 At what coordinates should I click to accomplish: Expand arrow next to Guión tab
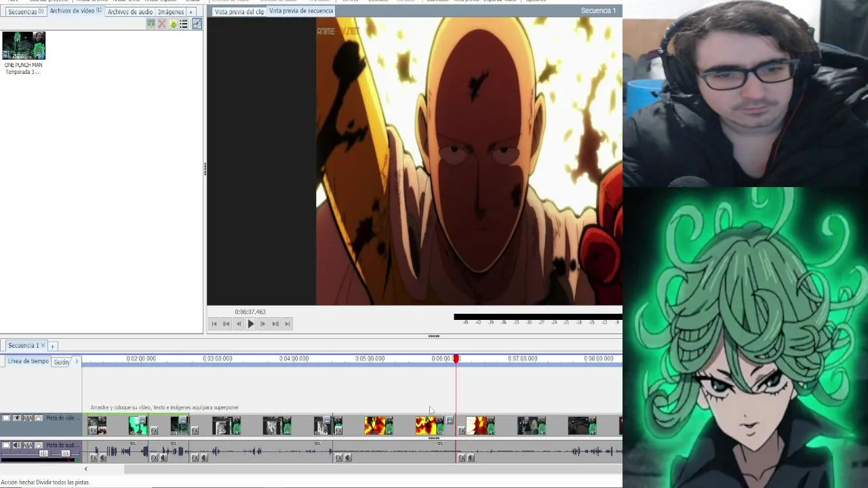click(77, 361)
